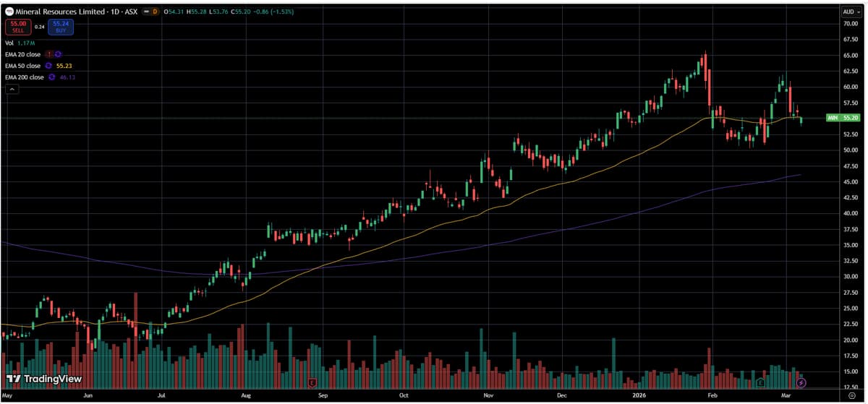Collapse the indicator legend with chevron arrow
This screenshot has height=404, width=868.
(x=12, y=89)
